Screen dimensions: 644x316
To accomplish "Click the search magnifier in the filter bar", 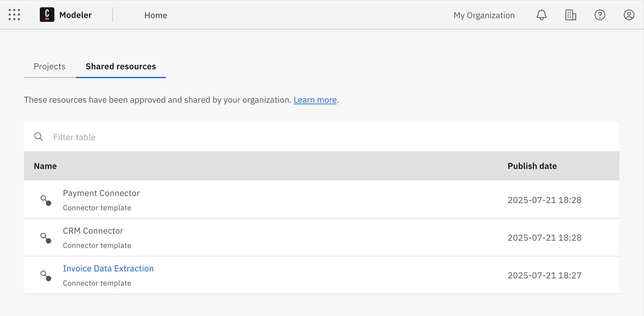I will click(x=39, y=137).
